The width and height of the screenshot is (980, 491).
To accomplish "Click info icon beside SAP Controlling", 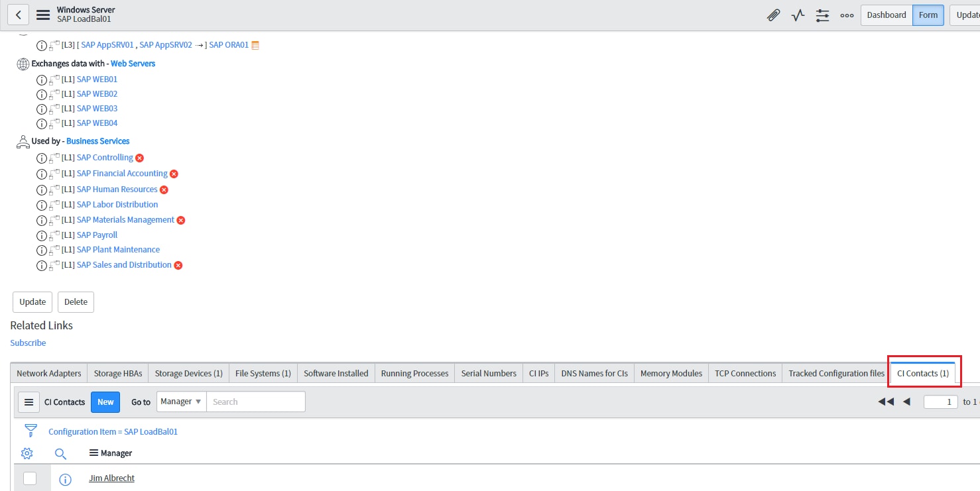I will [42, 158].
